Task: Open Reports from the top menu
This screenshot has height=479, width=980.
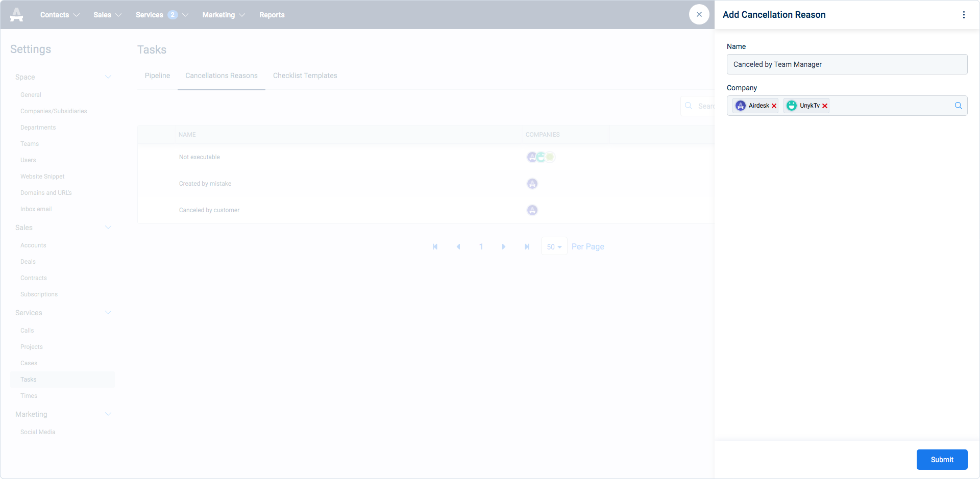Action: point(272,15)
